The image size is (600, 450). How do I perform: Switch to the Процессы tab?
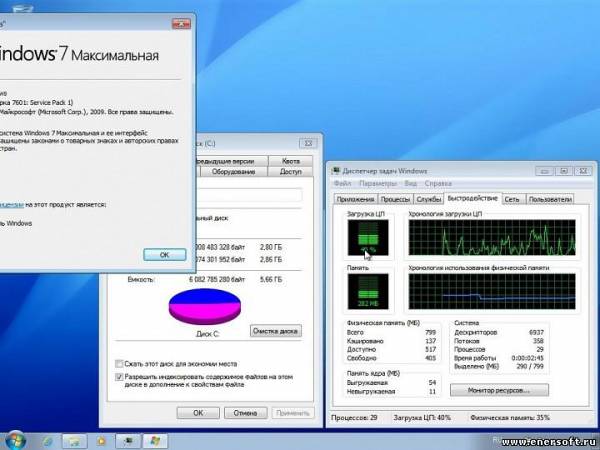pyautogui.click(x=396, y=199)
